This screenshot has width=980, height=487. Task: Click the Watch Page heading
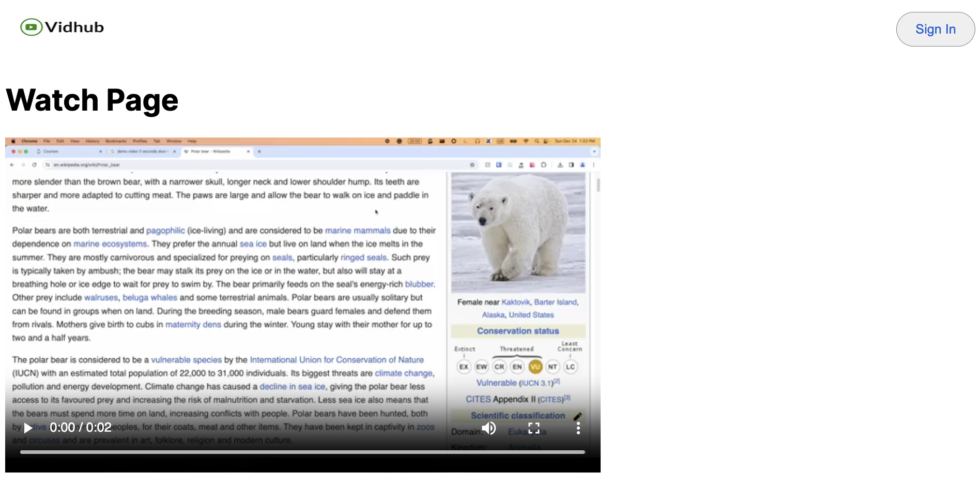pyautogui.click(x=92, y=100)
